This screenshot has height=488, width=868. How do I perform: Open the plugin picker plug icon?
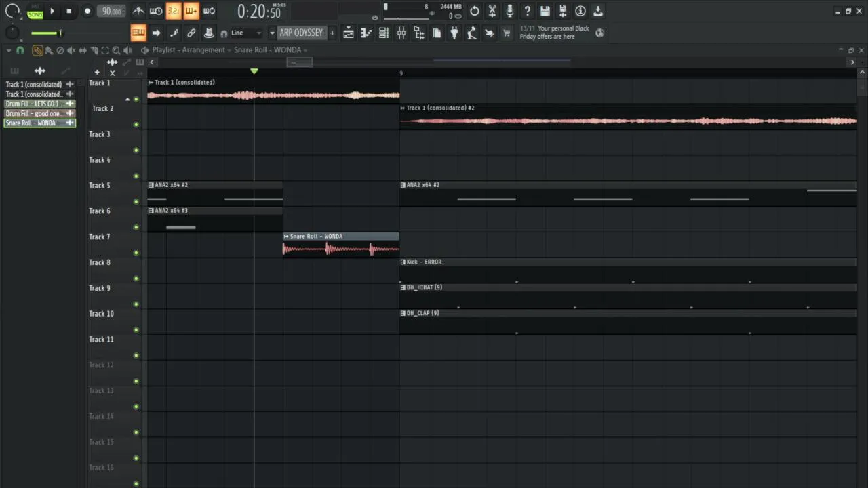tap(454, 33)
